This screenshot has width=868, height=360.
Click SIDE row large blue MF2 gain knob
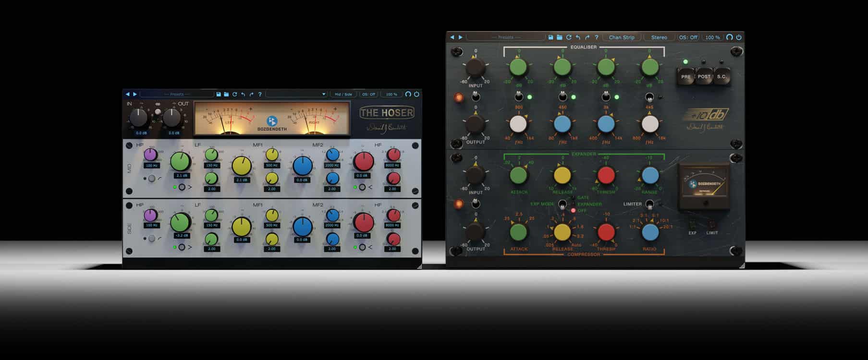(303, 227)
